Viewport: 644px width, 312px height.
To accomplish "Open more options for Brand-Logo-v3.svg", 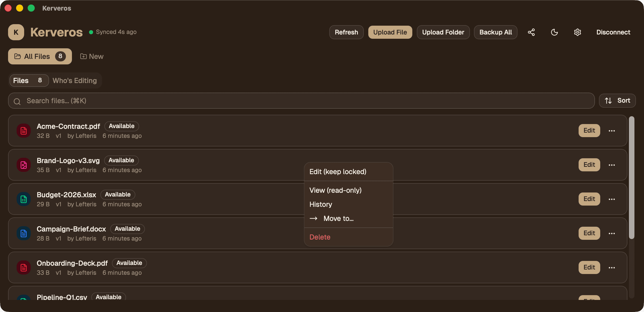I will 612,165.
